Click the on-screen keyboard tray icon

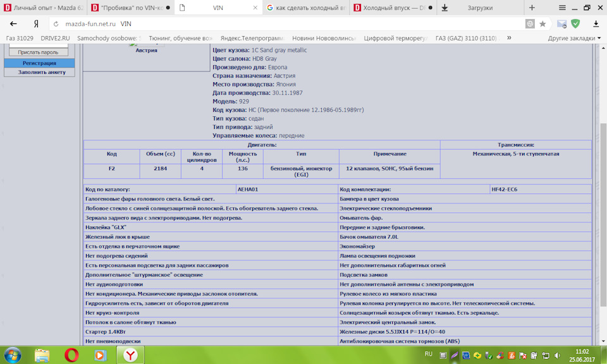(x=443, y=355)
